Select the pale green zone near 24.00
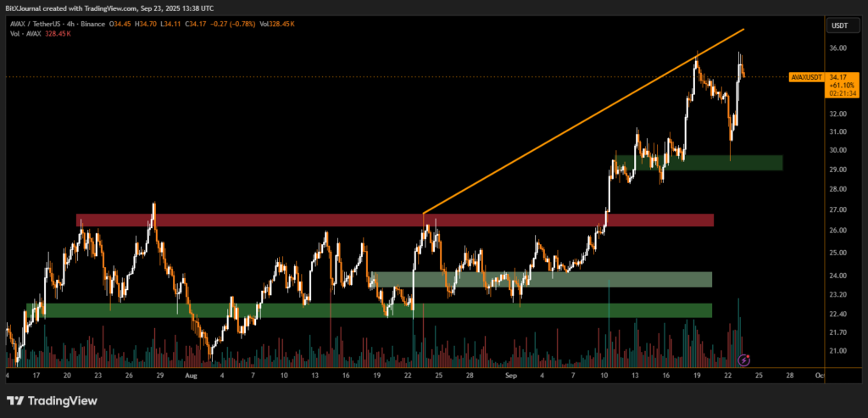The height and width of the screenshot is (418, 868). pos(541,279)
